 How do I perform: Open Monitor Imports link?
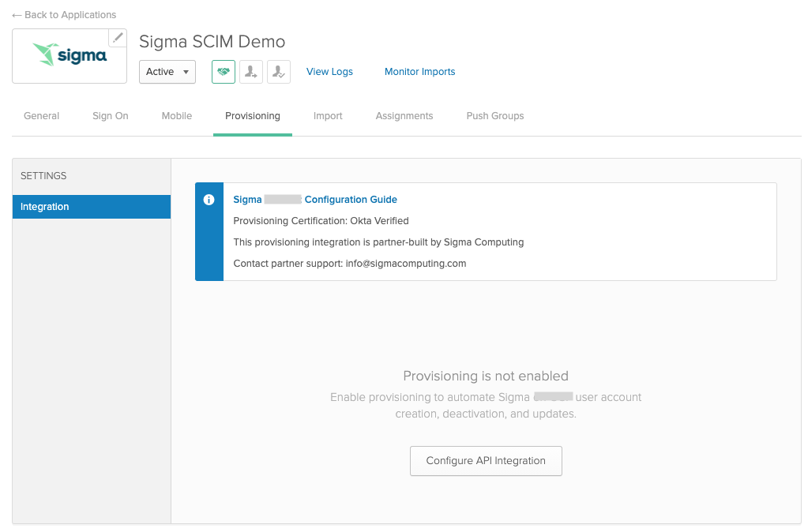420,72
